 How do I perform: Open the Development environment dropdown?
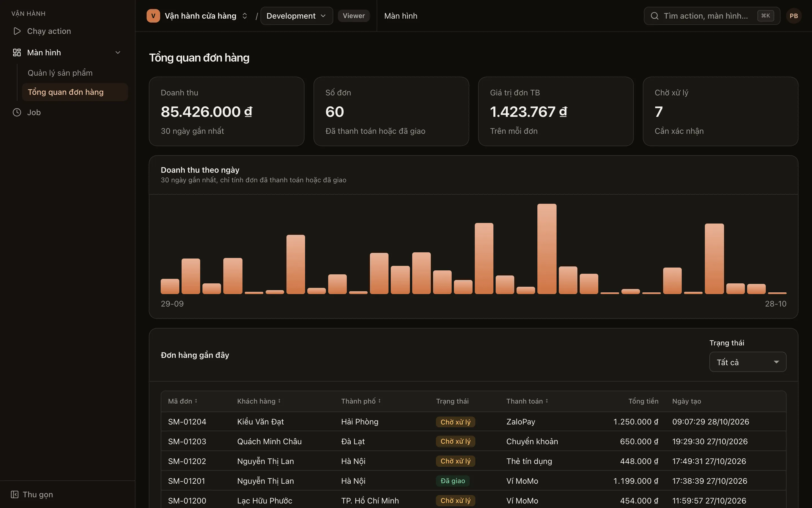(297, 16)
